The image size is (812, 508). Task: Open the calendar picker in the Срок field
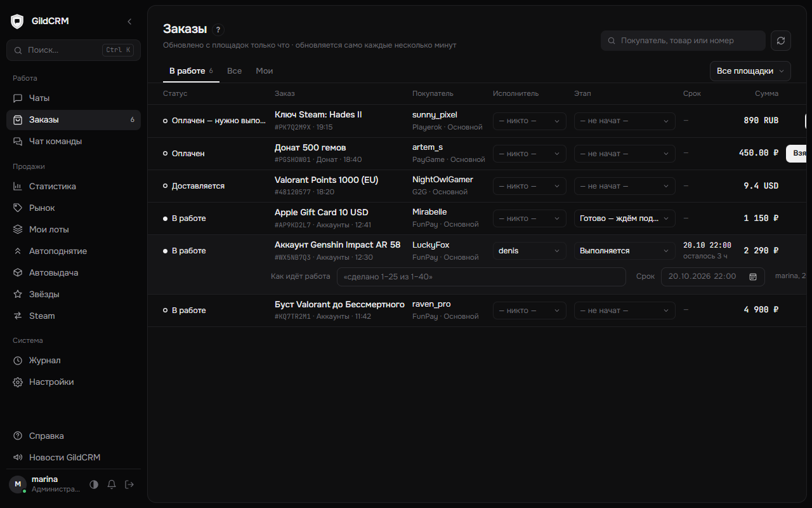click(753, 277)
